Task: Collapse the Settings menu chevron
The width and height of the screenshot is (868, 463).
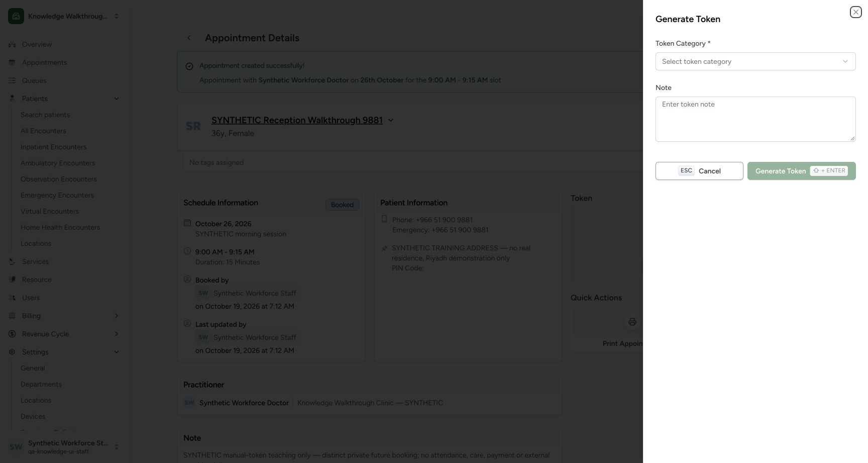Action: coord(117,352)
